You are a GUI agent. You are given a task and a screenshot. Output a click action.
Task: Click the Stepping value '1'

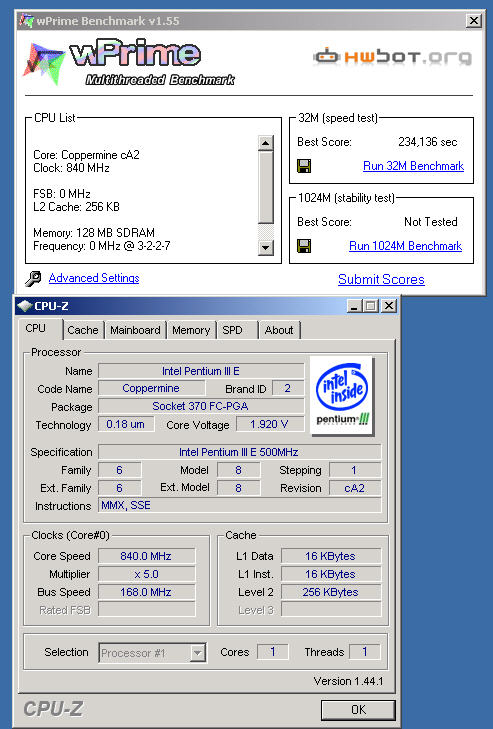point(355,470)
